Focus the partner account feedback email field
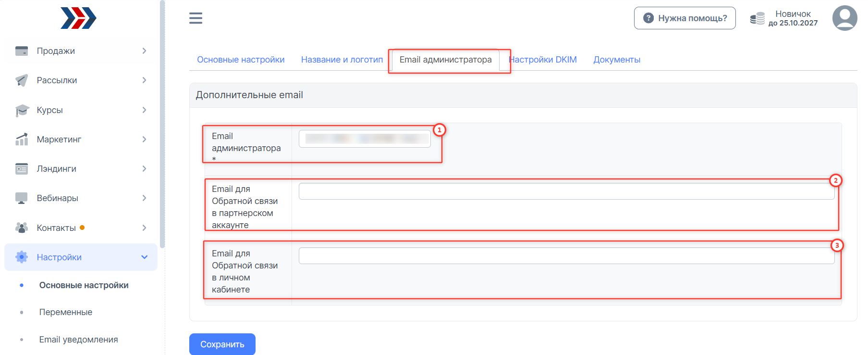The width and height of the screenshot is (868, 355). 566,191
